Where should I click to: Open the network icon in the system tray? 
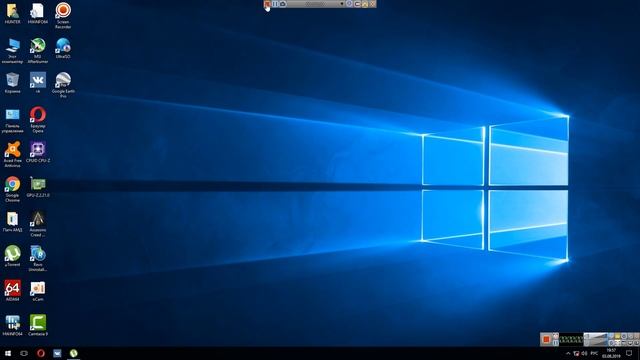(576, 353)
